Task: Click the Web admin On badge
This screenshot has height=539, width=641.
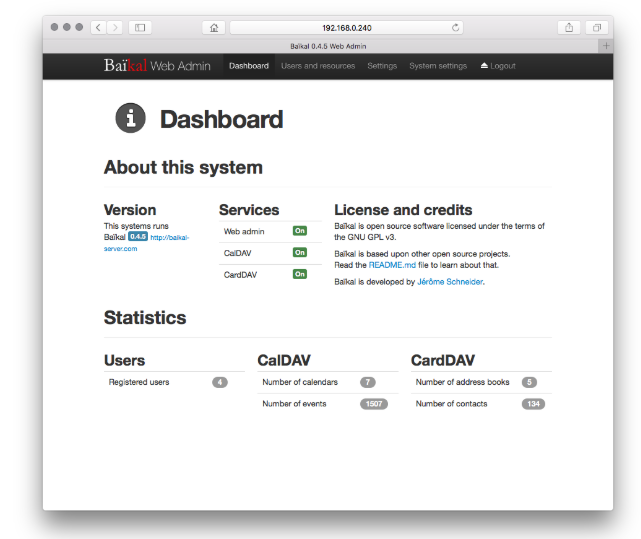Action: click(x=300, y=231)
